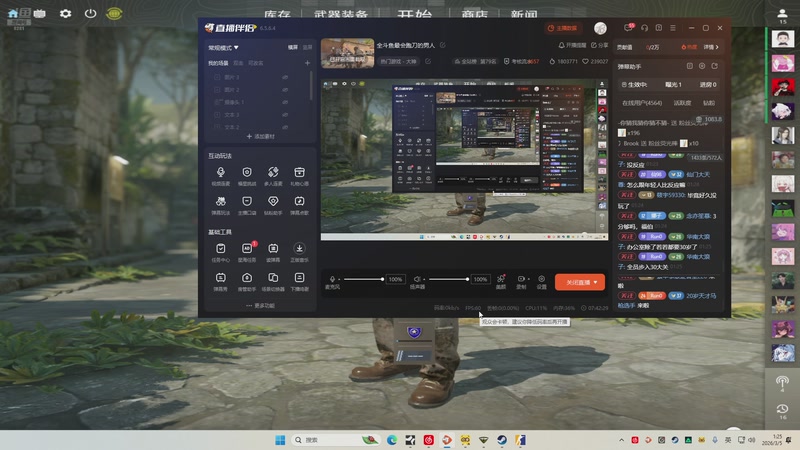Toggle visibility of 文本 3 source
800x450 pixels.
(285, 115)
